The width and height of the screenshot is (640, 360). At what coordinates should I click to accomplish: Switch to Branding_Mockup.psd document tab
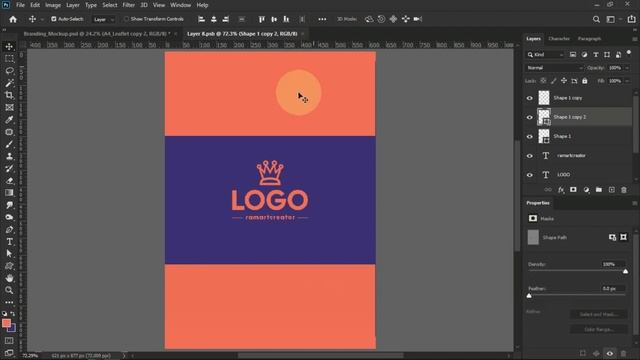97,34
